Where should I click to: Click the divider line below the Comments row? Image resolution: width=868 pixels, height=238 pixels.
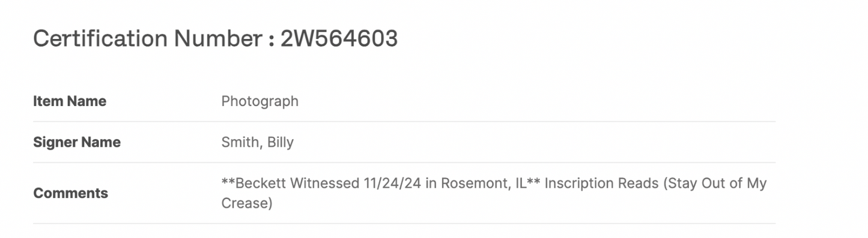point(404,224)
